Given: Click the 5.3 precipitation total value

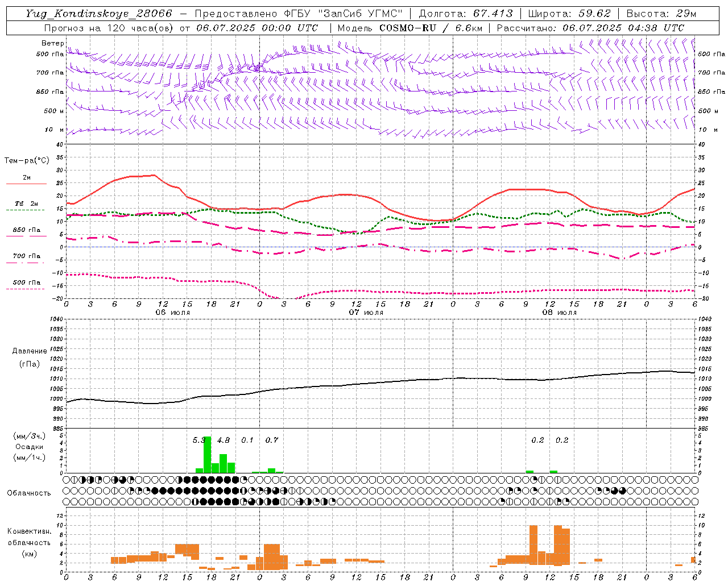Looking at the screenshot, I should click(198, 440).
